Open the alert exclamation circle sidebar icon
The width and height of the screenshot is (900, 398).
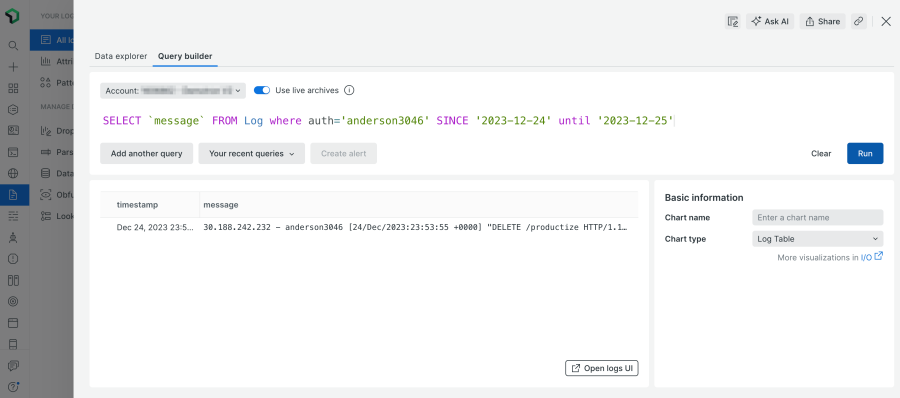click(13, 258)
